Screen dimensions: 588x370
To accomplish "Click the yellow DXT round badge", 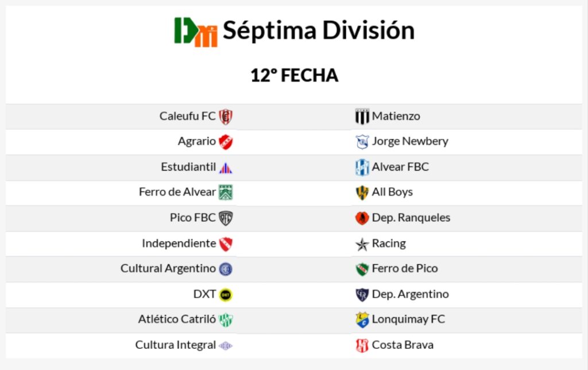I will tap(226, 294).
